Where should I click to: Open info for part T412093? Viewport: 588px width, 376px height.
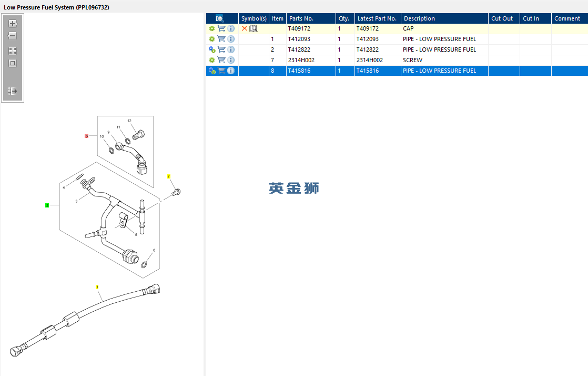(231, 39)
